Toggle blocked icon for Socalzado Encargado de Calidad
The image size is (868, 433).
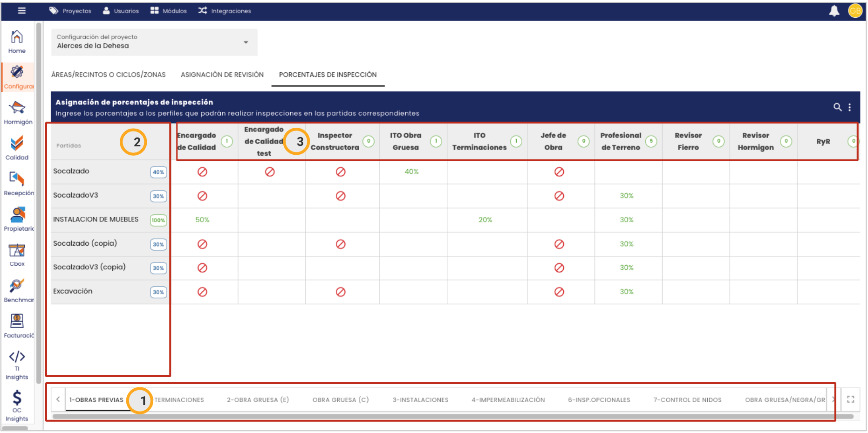(202, 172)
